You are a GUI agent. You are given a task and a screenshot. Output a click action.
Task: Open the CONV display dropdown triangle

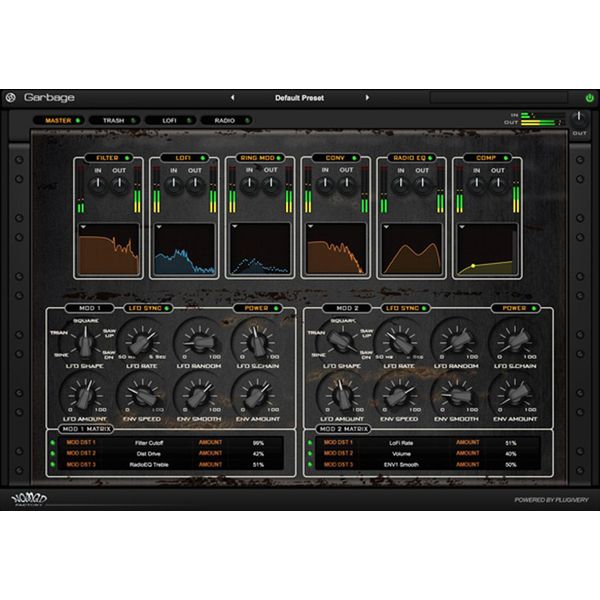pos(310,227)
